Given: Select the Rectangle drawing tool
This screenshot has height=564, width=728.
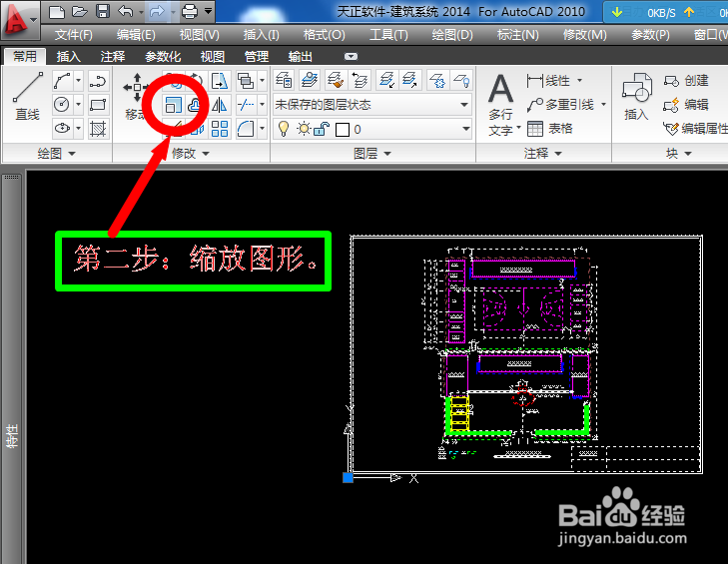Looking at the screenshot, I should [x=98, y=105].
